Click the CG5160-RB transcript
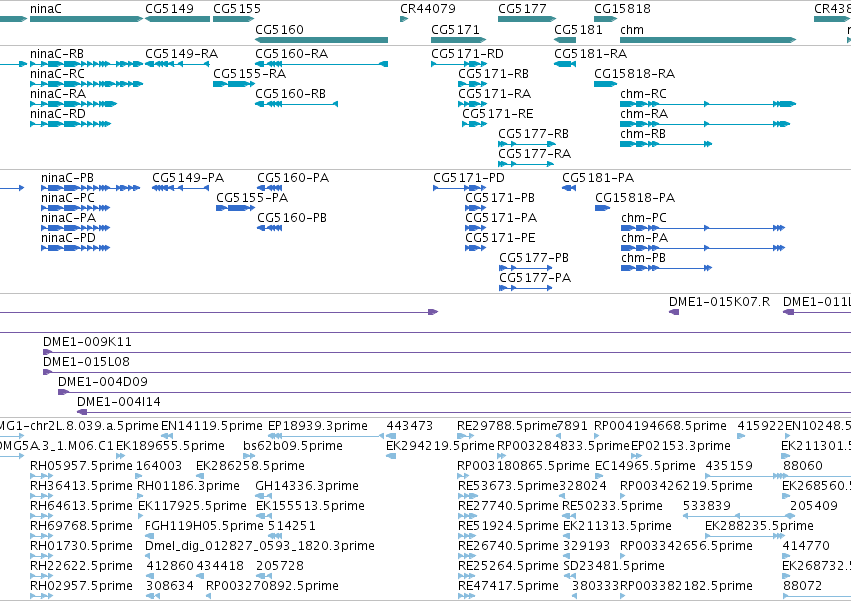The height and width of the screenshot is (601, 851). coord(296,104)
